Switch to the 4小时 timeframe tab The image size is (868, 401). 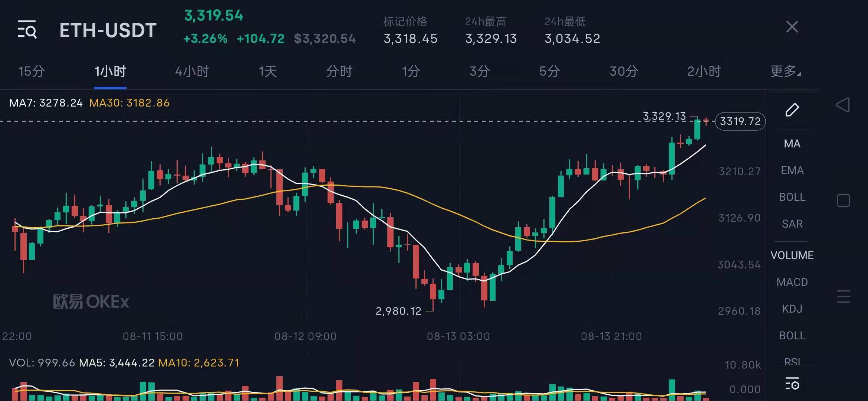[x=192, y=71]
